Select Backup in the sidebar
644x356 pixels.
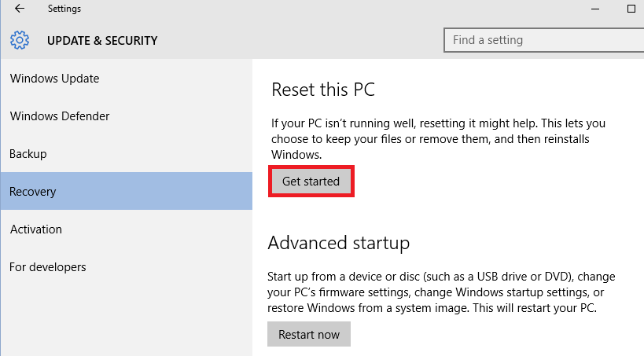(28, 154)
